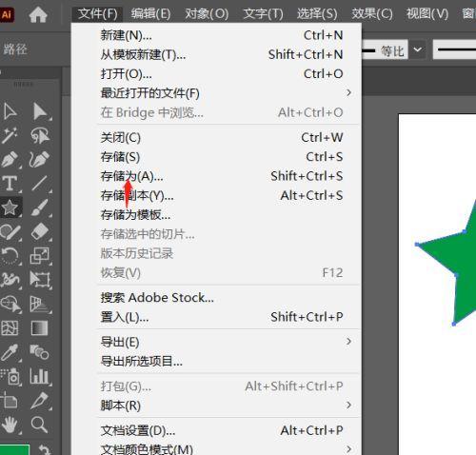Select the Type tool

point(10,184)
